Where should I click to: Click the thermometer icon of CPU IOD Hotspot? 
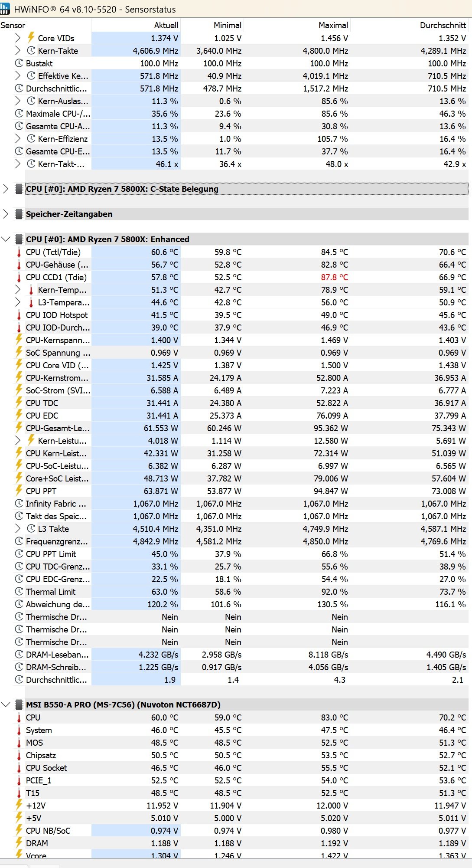click(x=19, y=315)
